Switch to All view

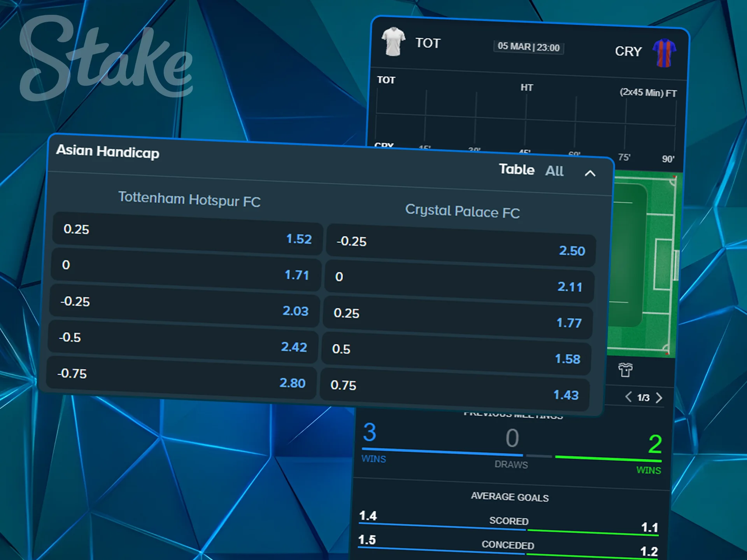(x=554, y=171)
